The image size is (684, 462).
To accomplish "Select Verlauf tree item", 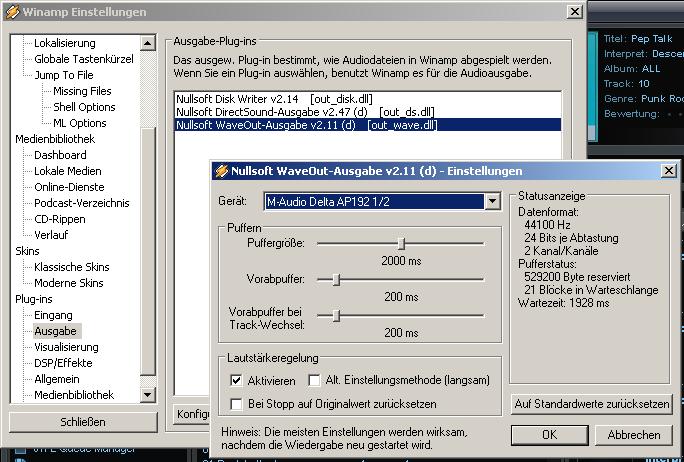I will tap(51, 235).
